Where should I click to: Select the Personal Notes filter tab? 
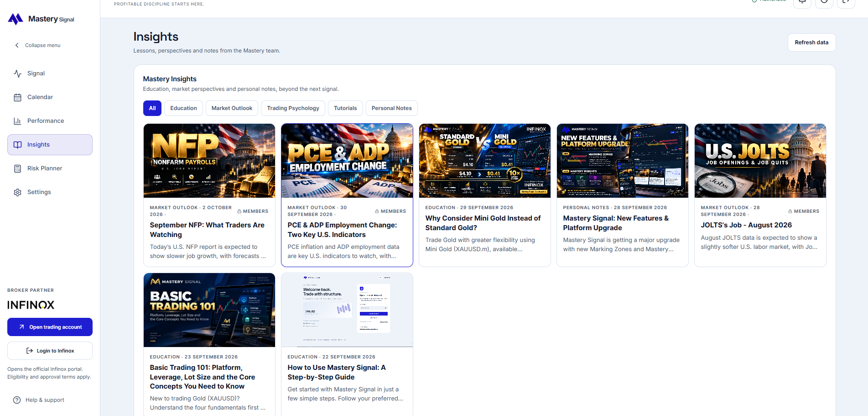pyautogui.click(x=391, y=108)
